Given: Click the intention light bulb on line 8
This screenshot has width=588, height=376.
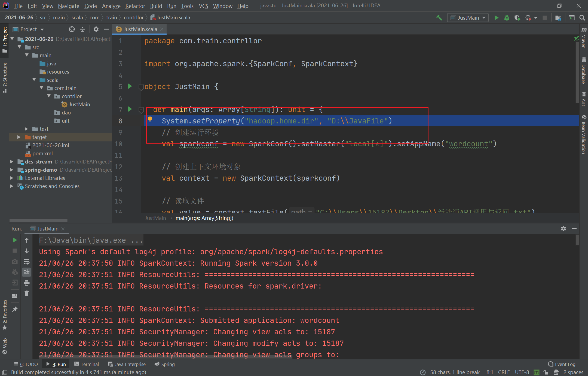Looking at the screenshot, I should tap(150, 119).
